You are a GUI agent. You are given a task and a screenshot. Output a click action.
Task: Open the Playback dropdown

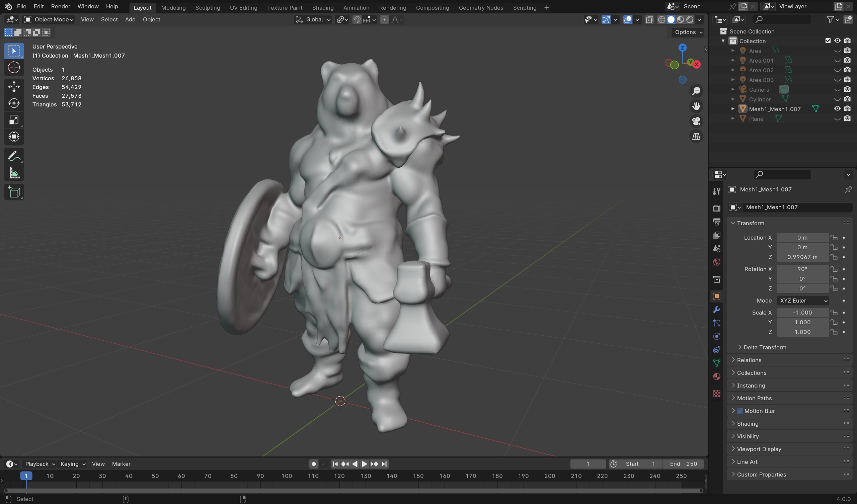click(x=40, y=464)
